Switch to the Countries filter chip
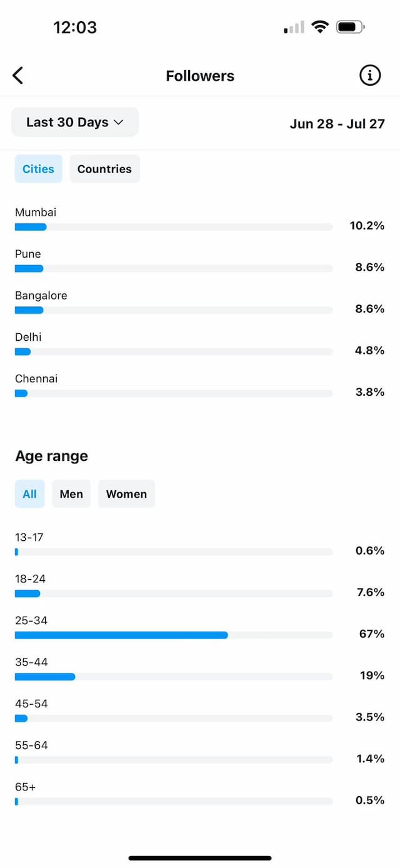 point(104,169)
